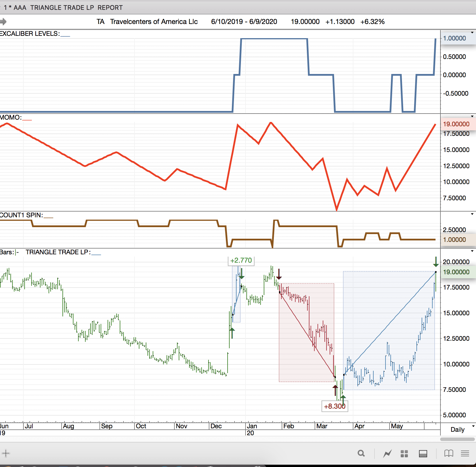Open the Daily period dropdown arrow
The height and width of the screenshot is (467, 476).
(473, 426)
